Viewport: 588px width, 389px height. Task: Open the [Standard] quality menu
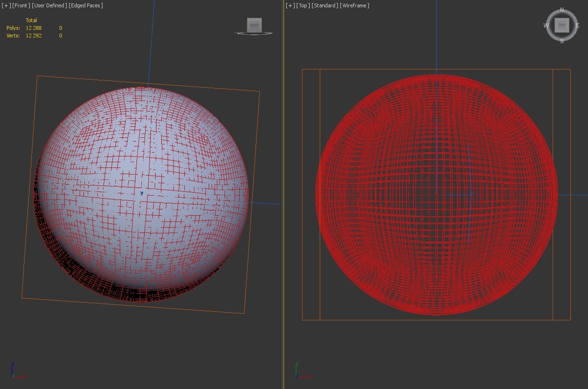(325, 5)
